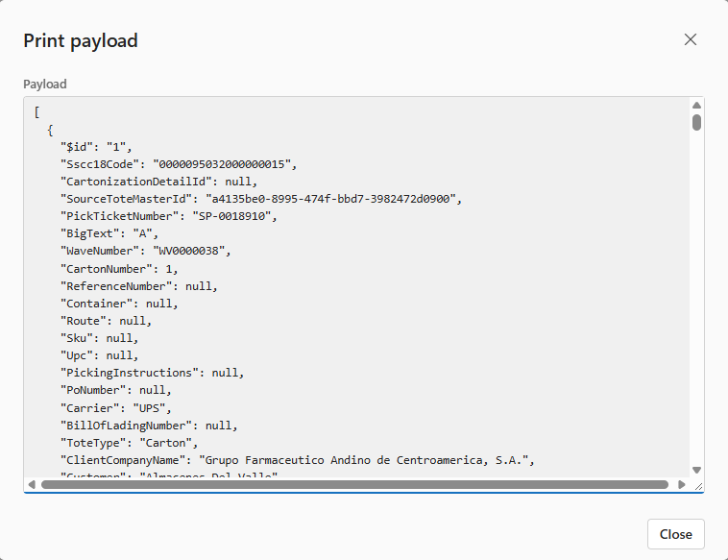Click the horizontal scrollbar left arrow
The image size is (728, 560).
[x=32, y=484]
